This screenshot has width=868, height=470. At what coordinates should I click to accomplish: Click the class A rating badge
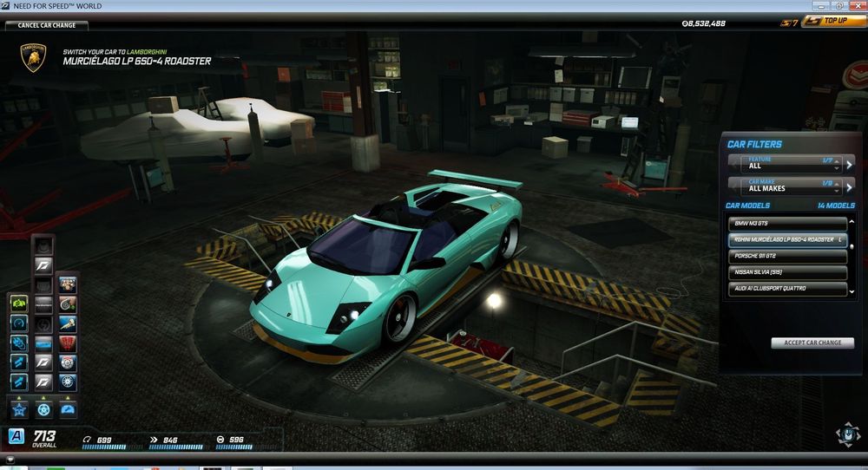pyautogui.click(x=16, y=436)
